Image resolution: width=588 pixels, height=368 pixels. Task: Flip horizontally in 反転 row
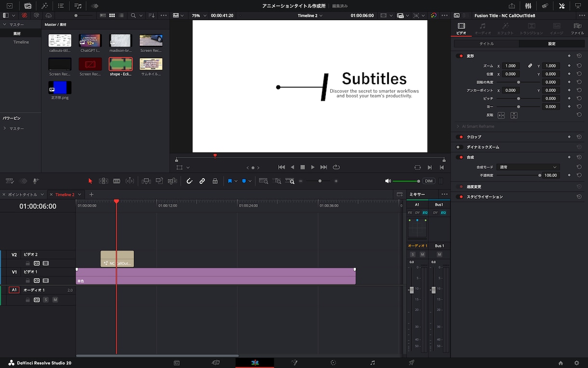(x=501, y=115)
